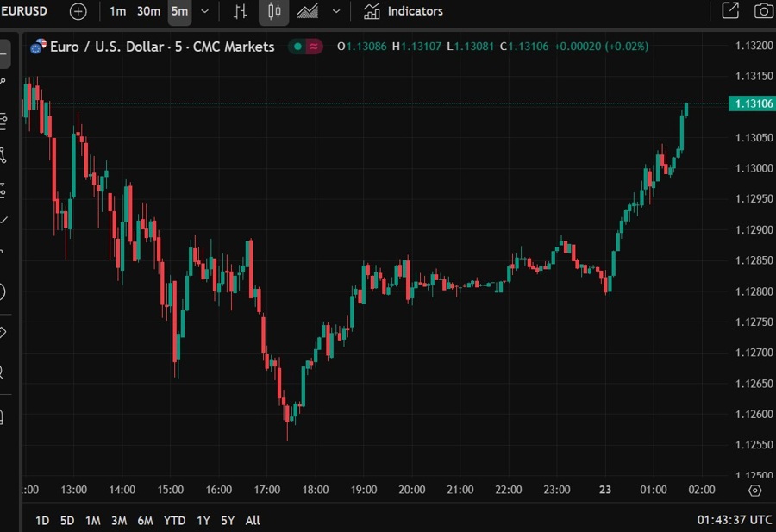
Task: Click the EURUSD symbol field
Action: 22,11
